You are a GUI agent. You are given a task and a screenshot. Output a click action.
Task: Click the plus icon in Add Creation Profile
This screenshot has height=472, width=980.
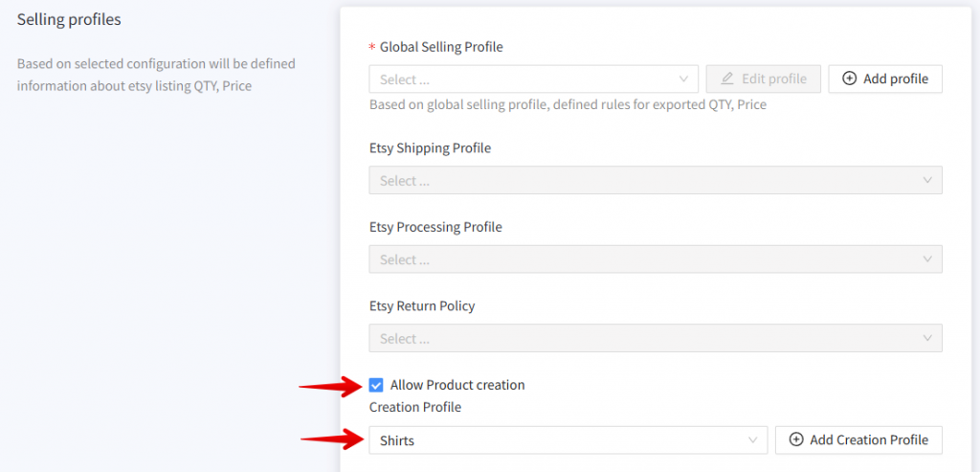click(795, 439)
